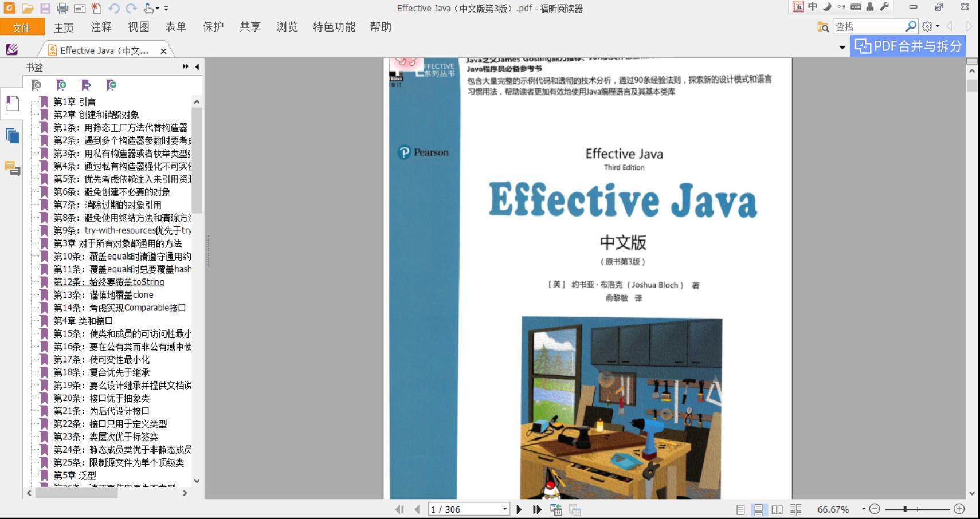The width and height of the screenshot is (980, 519).
Task: Create new PDF with the starred page icon
Action: [x=97, y=8]
